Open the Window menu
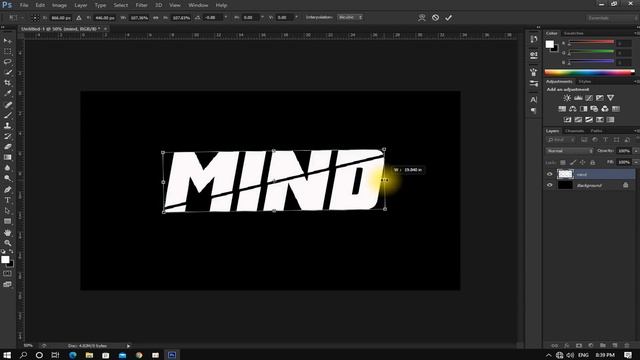 [198, 5]
